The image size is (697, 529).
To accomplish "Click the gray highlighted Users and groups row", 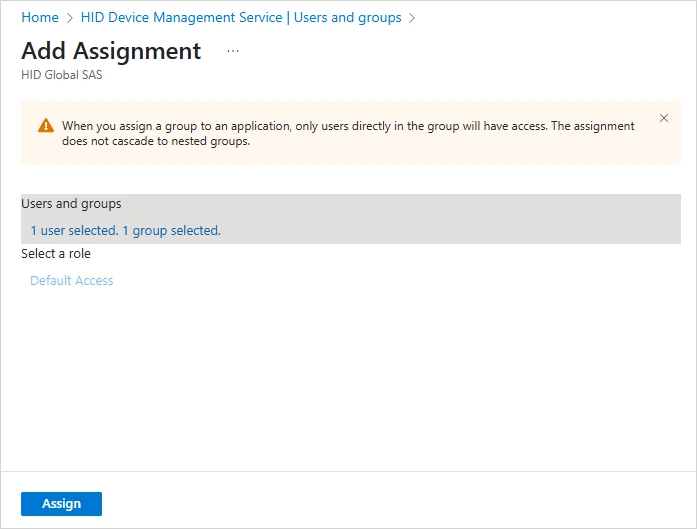I will 450,218.
